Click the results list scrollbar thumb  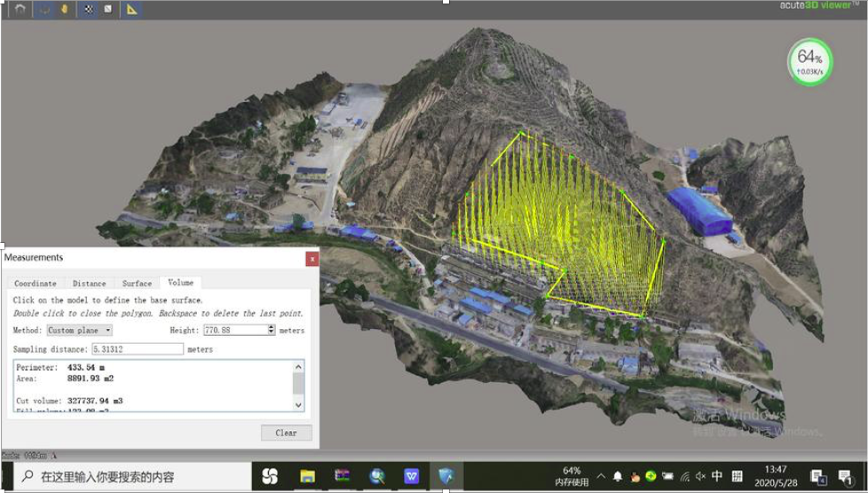pyautogui.click(x=299, y=383)
